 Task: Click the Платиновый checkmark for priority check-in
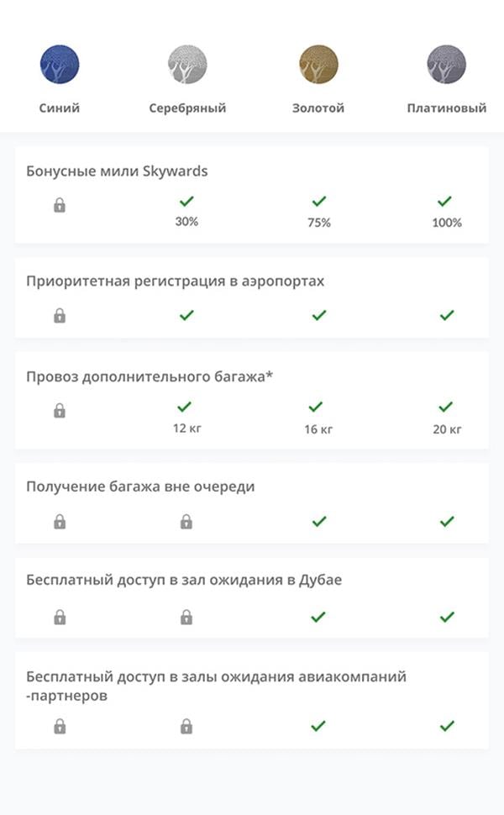(x=447, y=315)
